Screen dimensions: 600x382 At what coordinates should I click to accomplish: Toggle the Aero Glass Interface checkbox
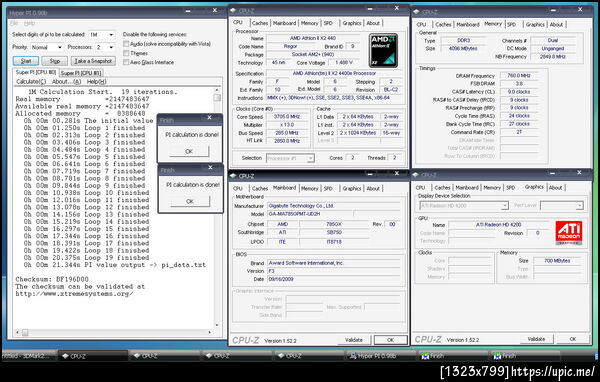(x=126, y=62)
